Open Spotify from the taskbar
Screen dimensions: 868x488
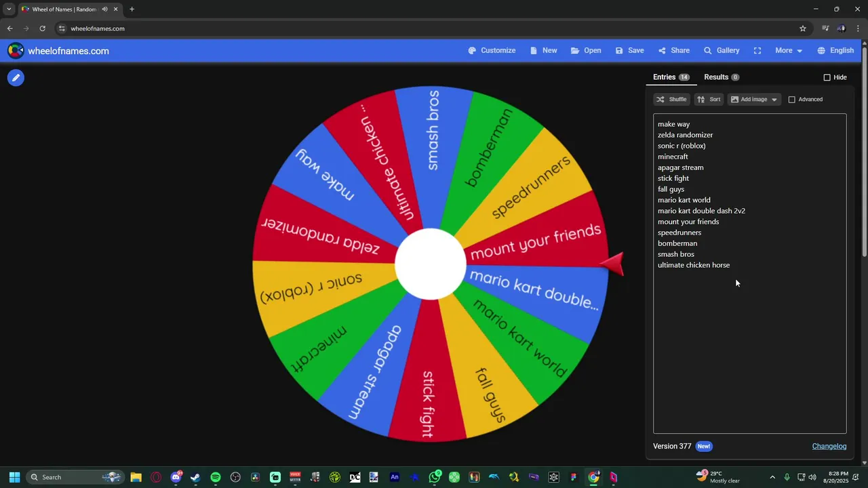(216, 477)
